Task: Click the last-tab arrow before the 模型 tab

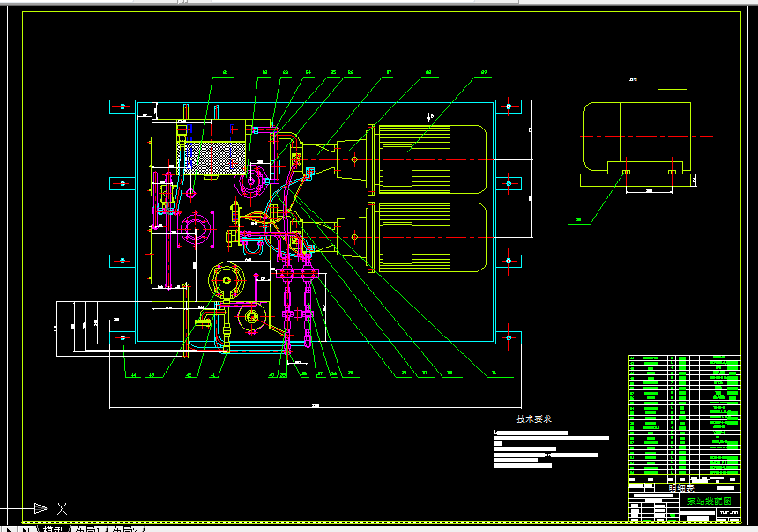Action: point(25,529)
